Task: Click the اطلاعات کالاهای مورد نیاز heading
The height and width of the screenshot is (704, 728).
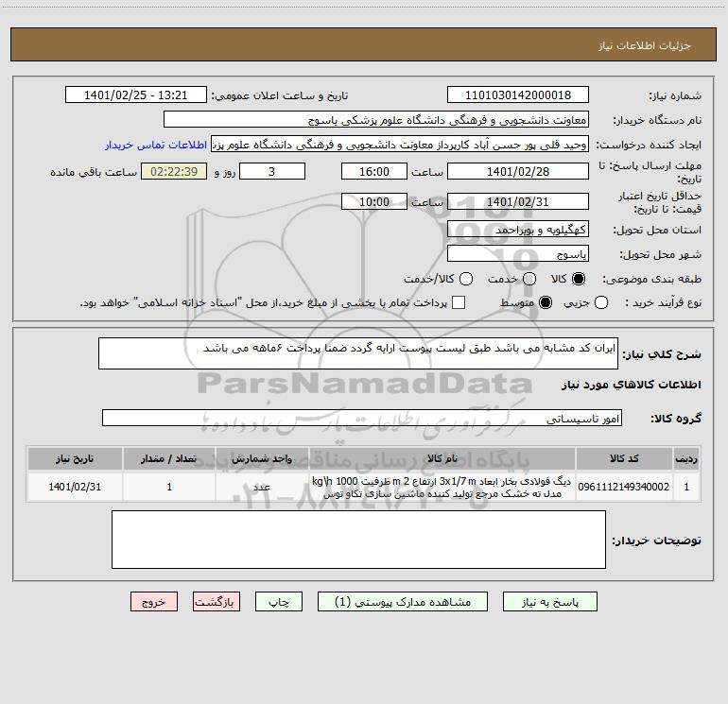Action: [x=631, y=385]
